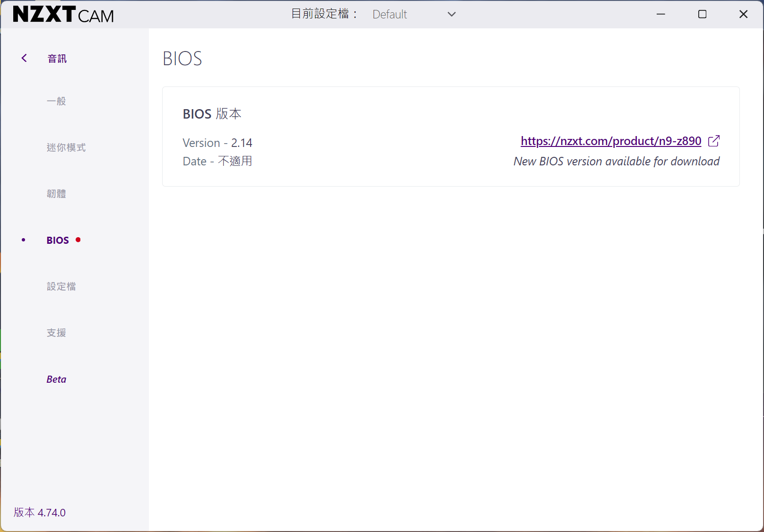Open the Beta settings page

[56, 379]
